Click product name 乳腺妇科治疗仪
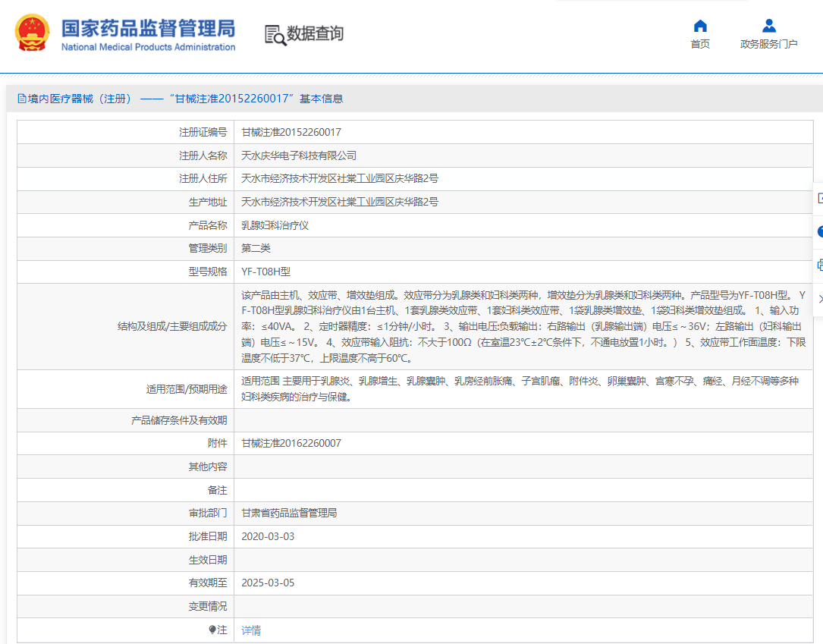Screen dimensions: 823x644 275,226
